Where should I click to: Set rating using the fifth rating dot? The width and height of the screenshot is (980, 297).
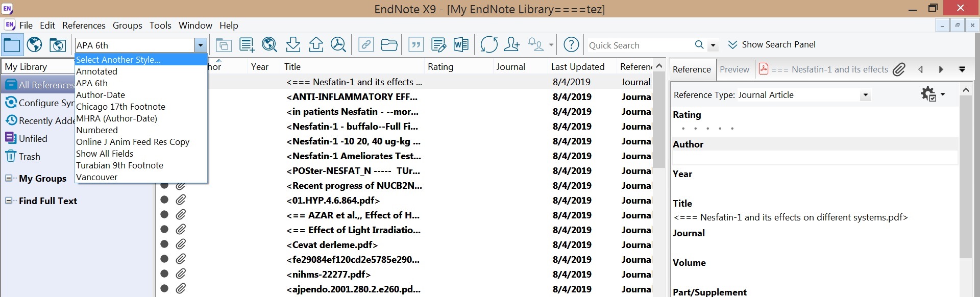[732, 129]
